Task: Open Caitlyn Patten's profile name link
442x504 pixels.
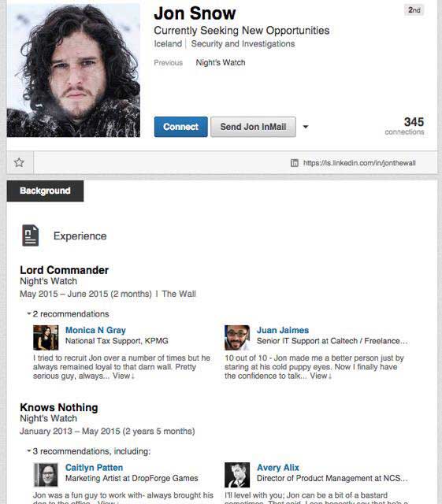Action: (x=94, y=467)
